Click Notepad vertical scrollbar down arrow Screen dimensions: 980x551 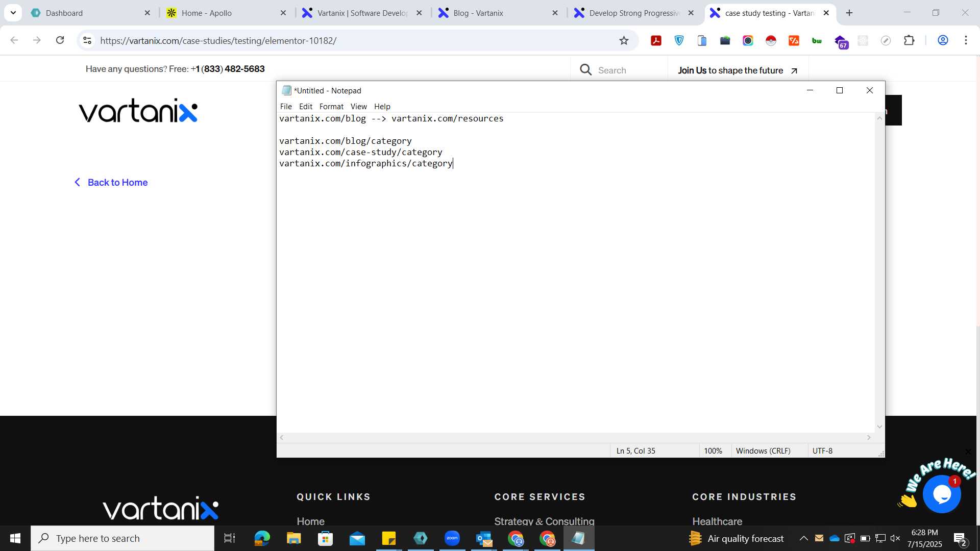click(x=879, y=427)
